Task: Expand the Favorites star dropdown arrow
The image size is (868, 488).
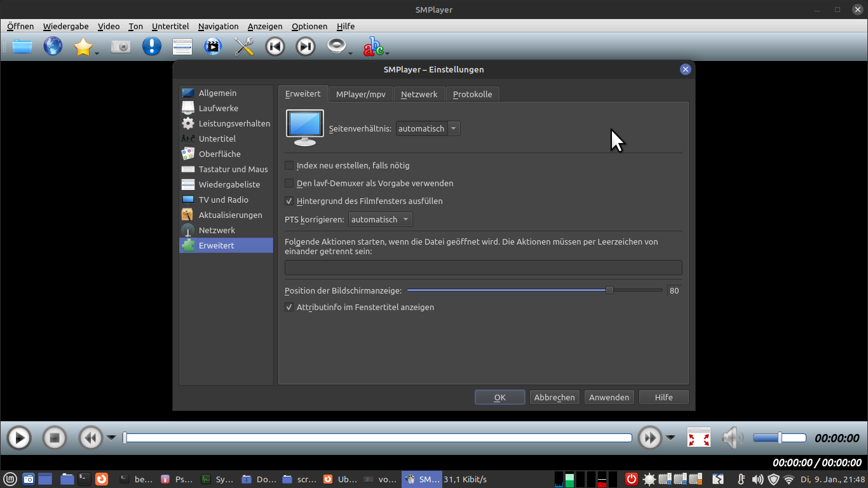Action: (x=97, y=53)
